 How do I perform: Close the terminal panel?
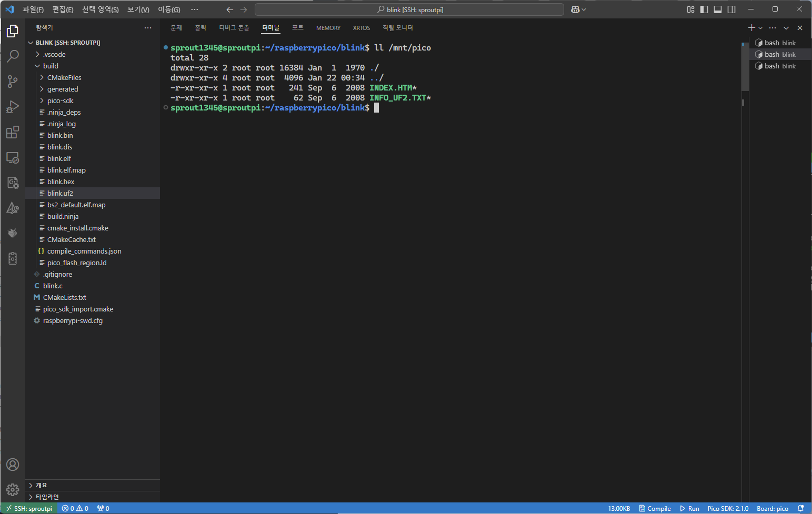click(800, 28)
